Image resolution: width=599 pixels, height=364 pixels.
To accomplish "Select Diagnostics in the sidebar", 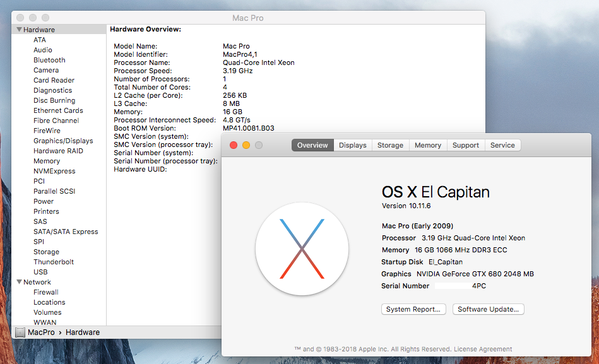I will tap(53, 90).
